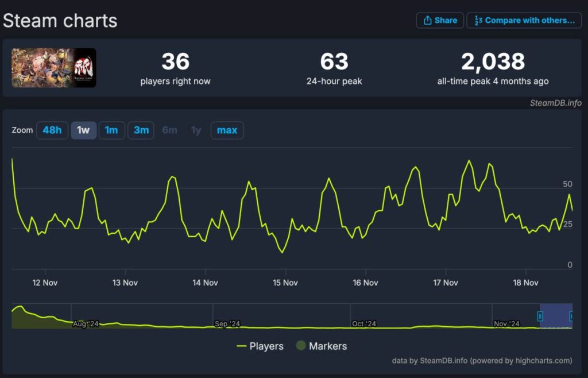
Task: Click the Zoom label
Action: point(22,130)
